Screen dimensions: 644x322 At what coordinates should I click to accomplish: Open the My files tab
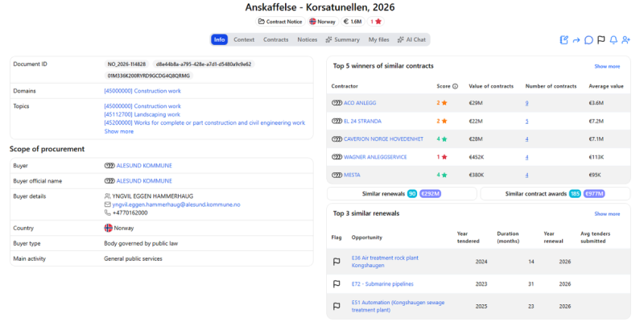coord(378,39)
